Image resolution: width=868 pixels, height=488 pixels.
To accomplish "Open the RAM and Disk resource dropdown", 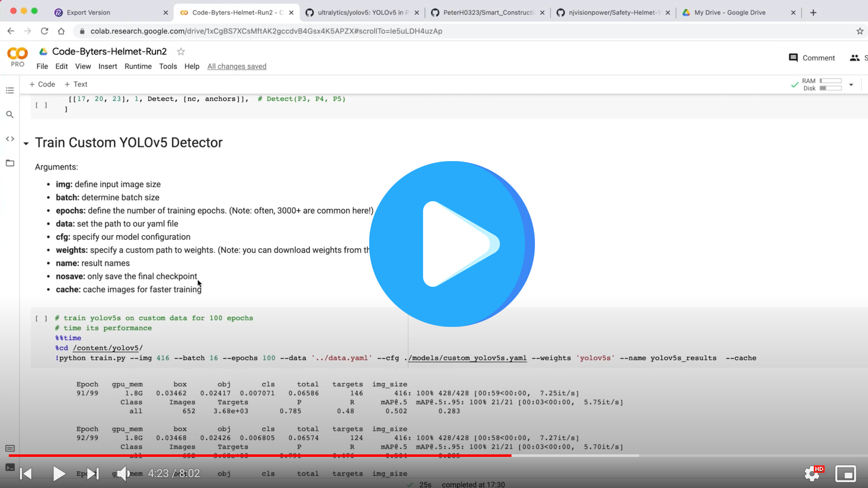I will pos(851,85).
